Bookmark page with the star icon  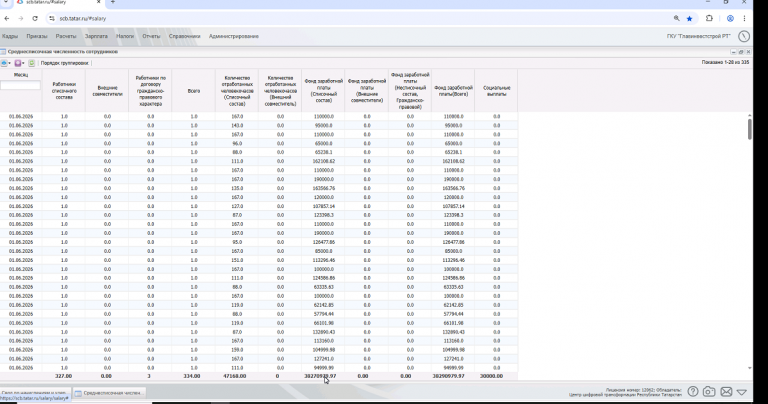(x=689, y=19)
